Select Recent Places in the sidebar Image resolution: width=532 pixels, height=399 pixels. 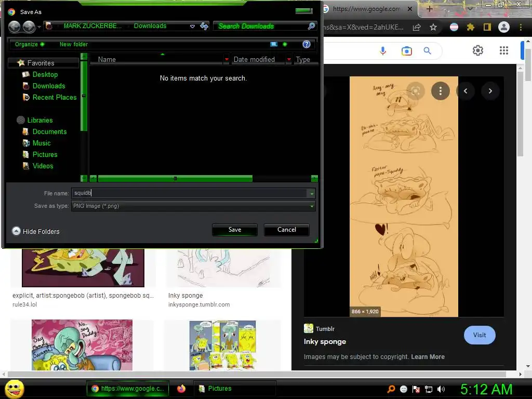coord(49,97)
